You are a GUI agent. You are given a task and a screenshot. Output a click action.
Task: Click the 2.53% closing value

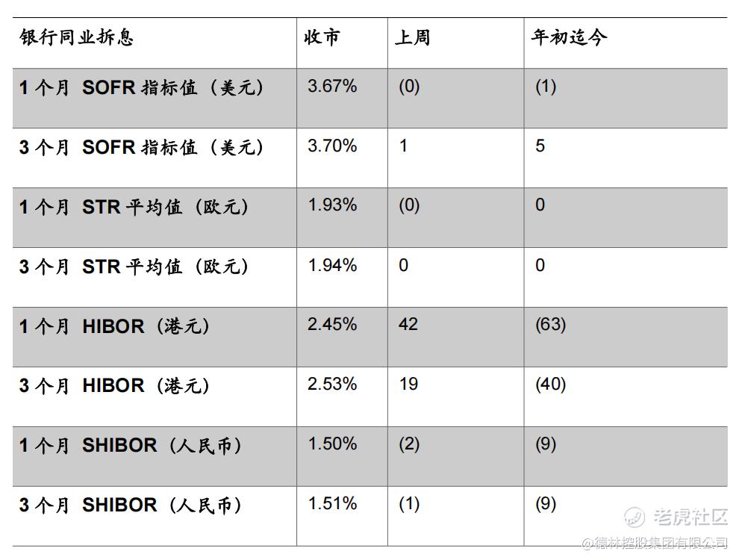click(x=332, y=384)
